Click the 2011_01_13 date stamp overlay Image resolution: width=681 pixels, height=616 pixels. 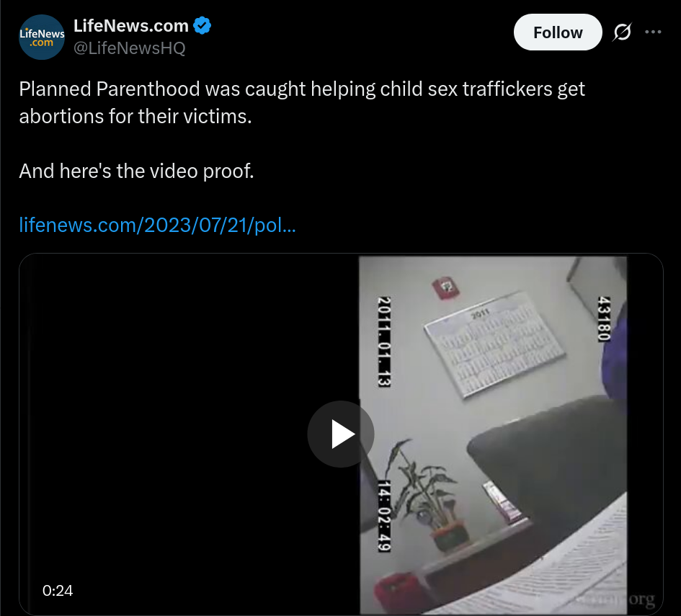tap(384, 342)
